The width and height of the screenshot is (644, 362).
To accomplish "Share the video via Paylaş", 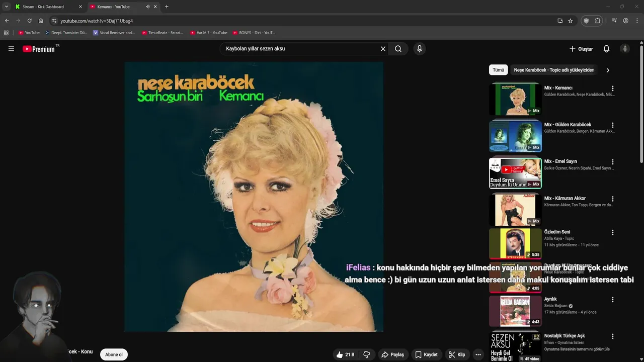I will point(392,354).
